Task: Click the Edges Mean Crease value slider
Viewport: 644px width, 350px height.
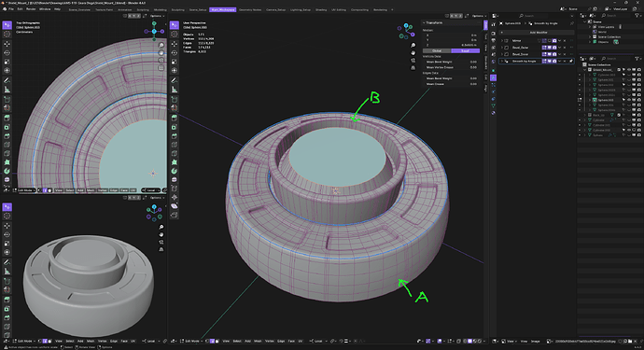Action: point(451,84)
